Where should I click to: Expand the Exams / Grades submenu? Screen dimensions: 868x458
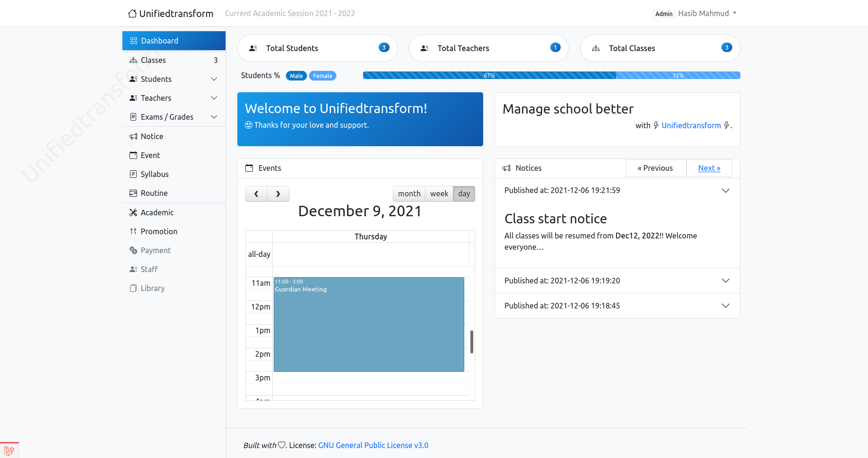tap(214, 117)
